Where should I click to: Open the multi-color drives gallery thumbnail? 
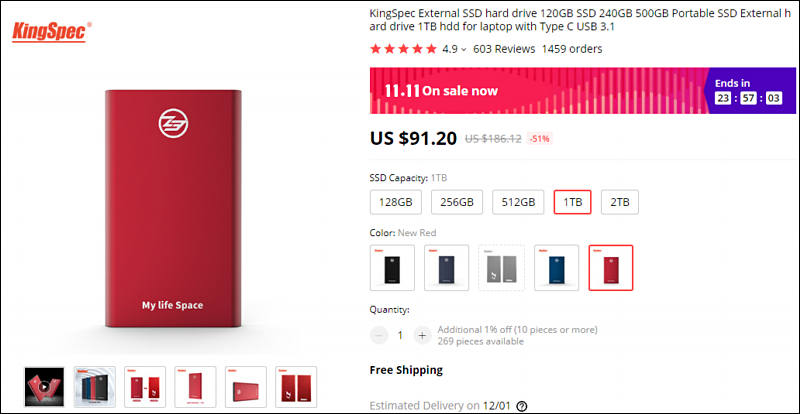[x=94, y=387]
